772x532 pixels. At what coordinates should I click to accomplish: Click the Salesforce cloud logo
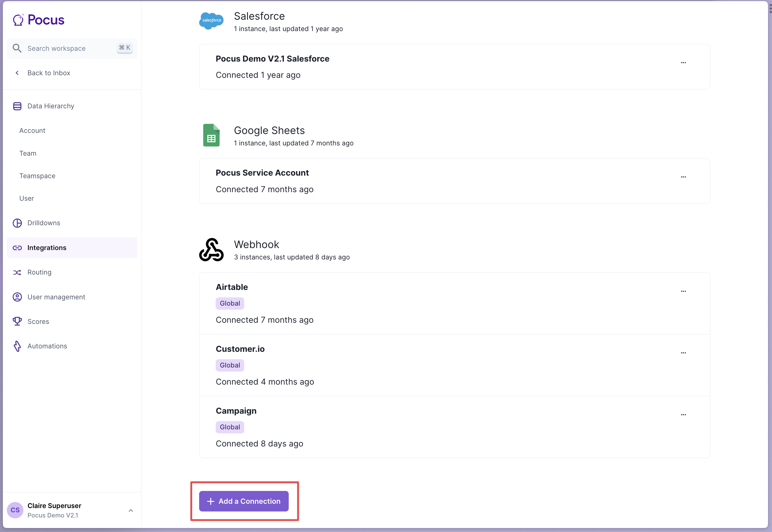[x=211, y=21]
